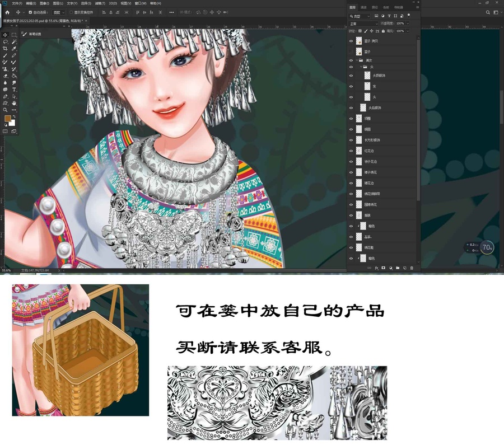504x445 pixels.
Task: Hide the 红花边 layer
Action: pyautogui.click(x=351, y=151)
